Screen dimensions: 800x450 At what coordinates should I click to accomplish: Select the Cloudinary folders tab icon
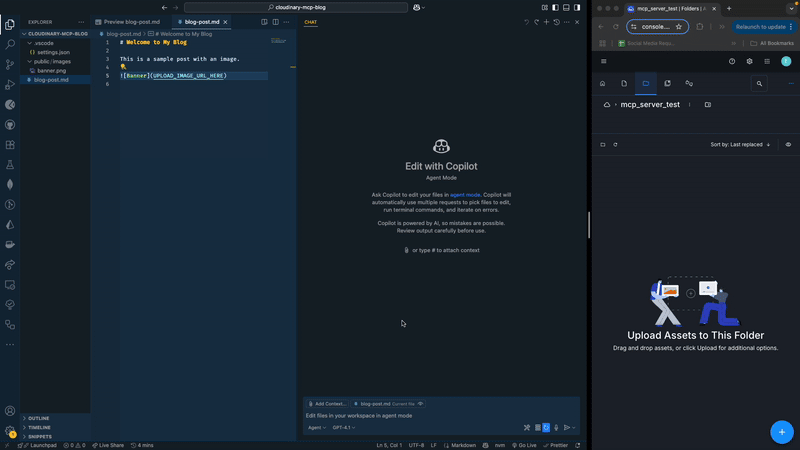point(645,83)
